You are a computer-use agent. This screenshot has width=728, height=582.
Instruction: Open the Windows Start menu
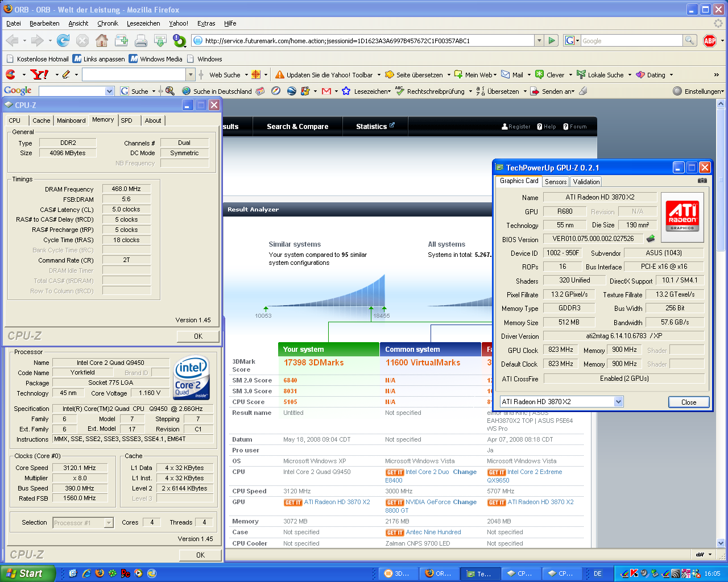coord(27,573)
